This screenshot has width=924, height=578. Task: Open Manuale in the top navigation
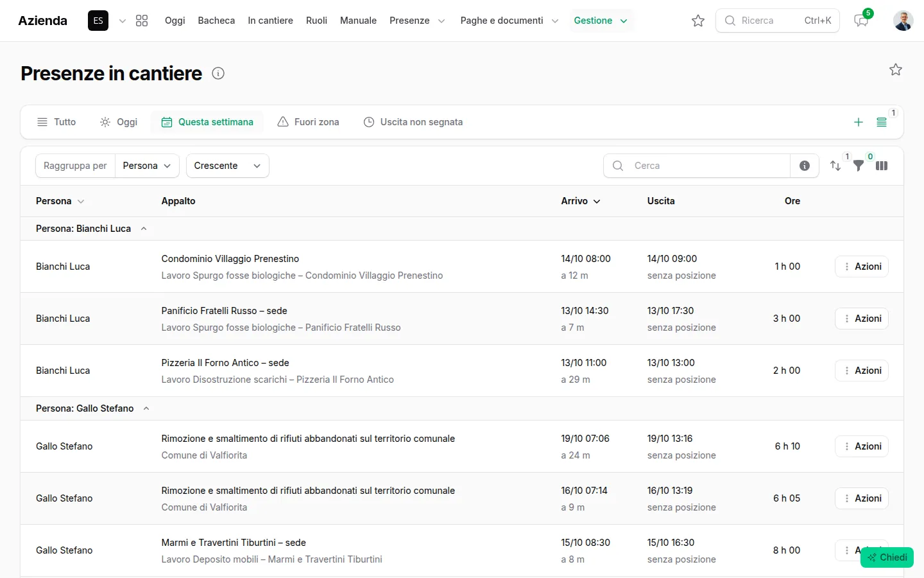[358, 21]
